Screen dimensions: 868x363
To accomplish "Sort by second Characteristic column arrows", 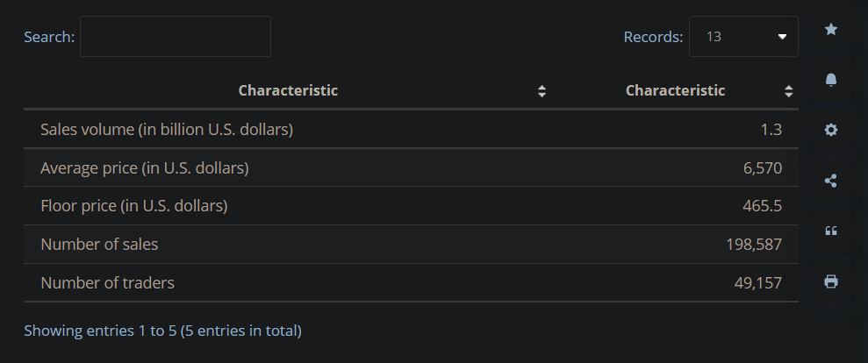I will tap(789, 91).
